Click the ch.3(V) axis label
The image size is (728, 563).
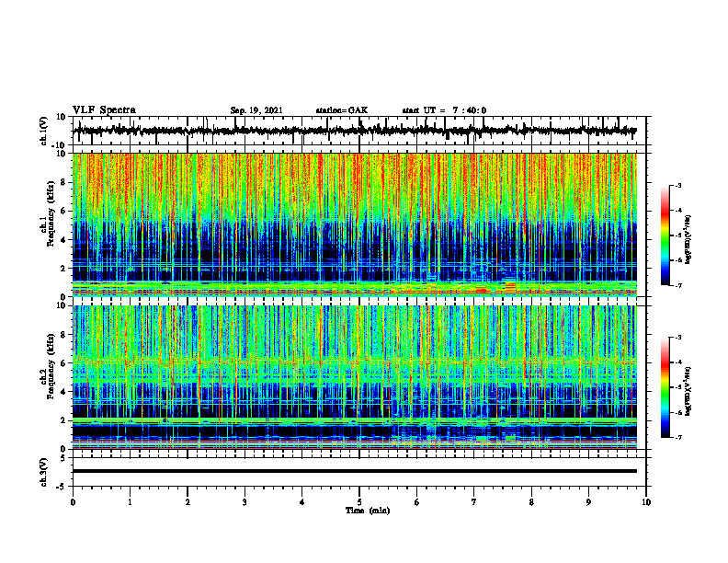(x=44, y=472)
